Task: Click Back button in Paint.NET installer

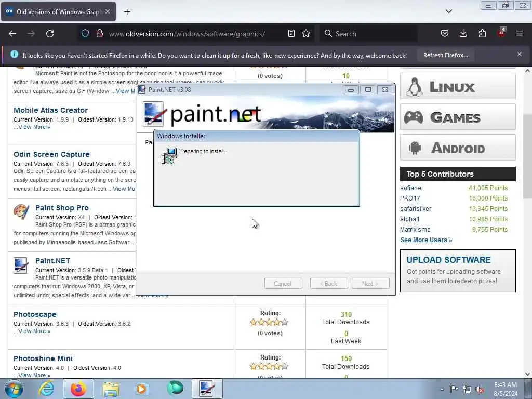Action: point(329,284)
